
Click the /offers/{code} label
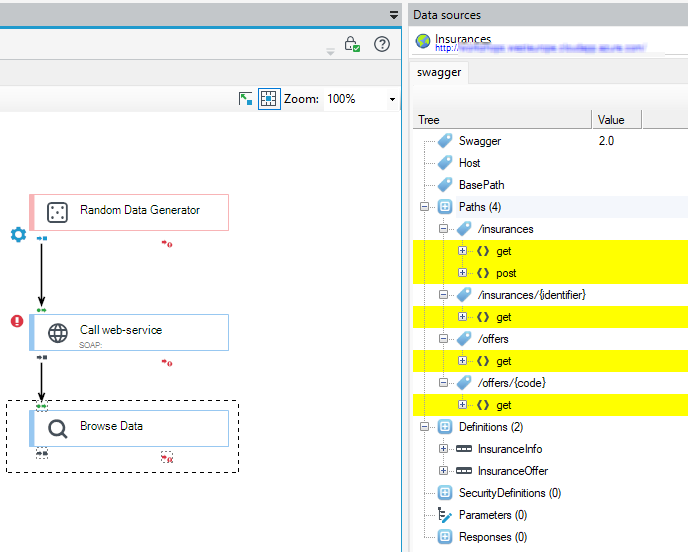coord(512,383)
